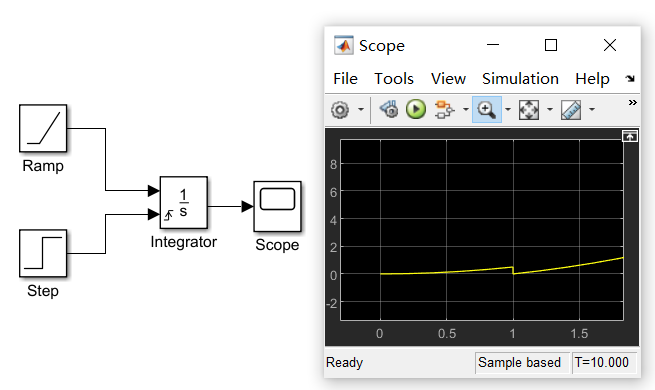Expand the measurements ruler dropdown arrow
This screenshot has width=655, height=390.
pyautogui.click(x=592, y=110)
